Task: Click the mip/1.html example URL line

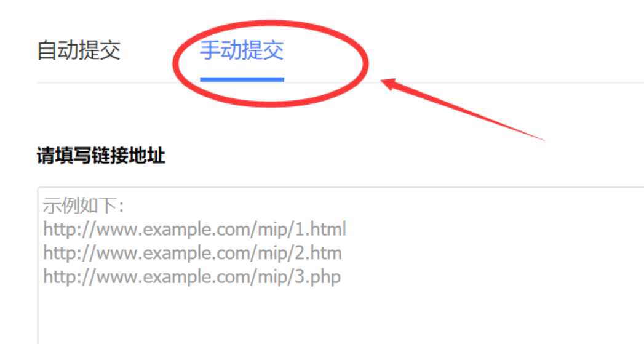Action: point(195,230)
